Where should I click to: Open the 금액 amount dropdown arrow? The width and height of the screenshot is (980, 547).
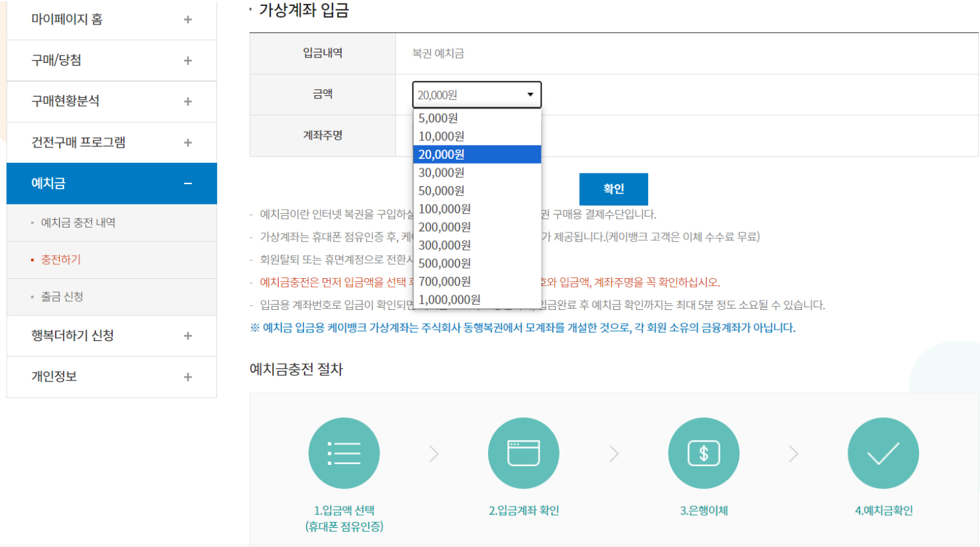531,94
